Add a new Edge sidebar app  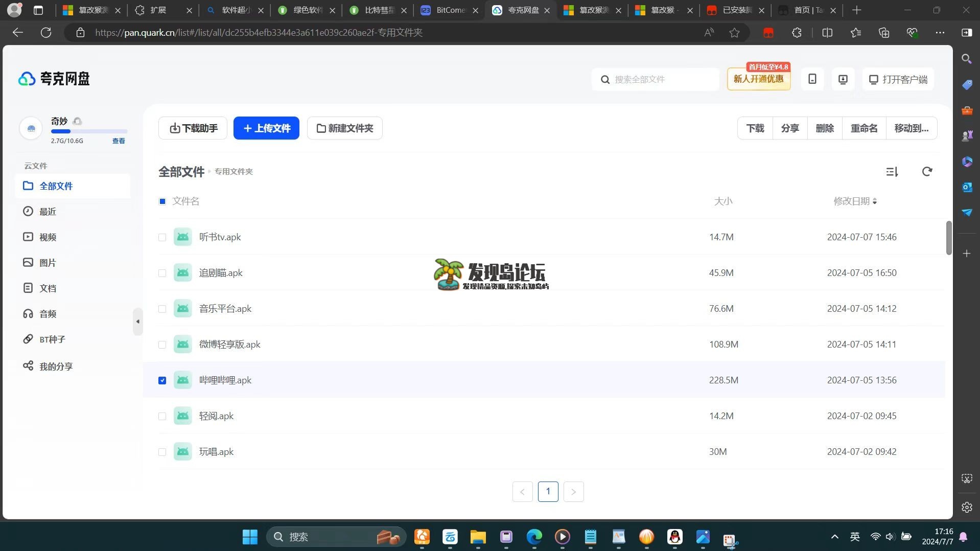coord(967,254)
